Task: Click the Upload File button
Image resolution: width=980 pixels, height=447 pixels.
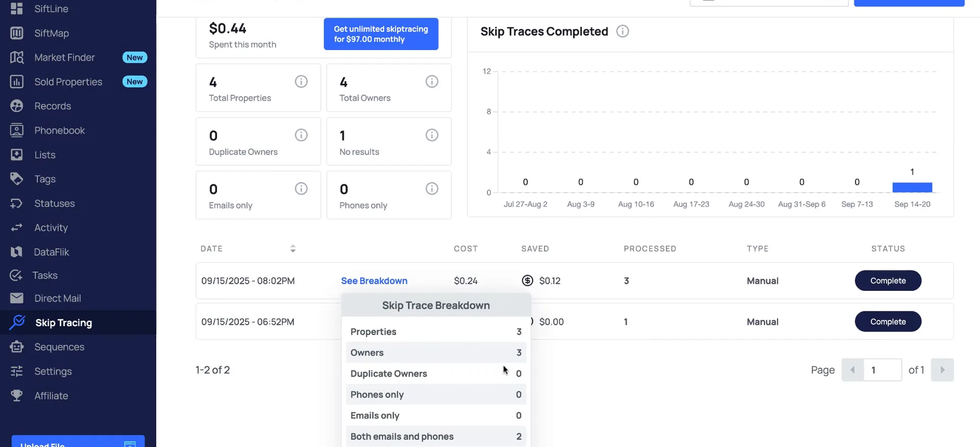Action: pos(78,442)
